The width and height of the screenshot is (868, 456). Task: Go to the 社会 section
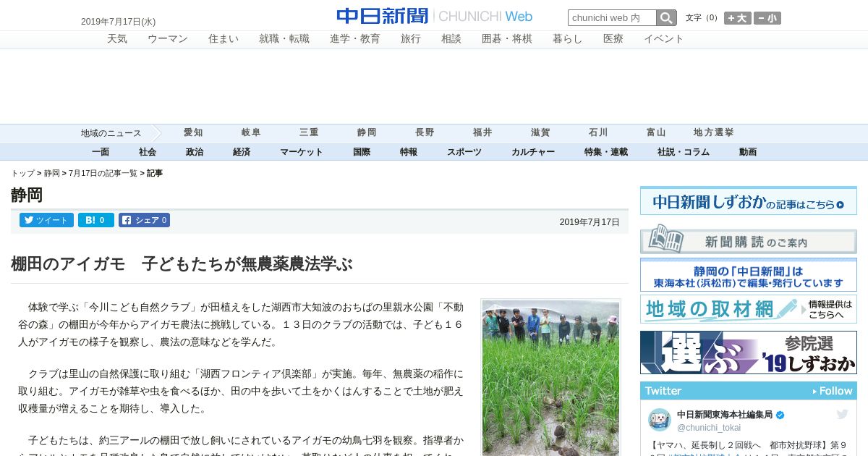[x=148, y=152]
